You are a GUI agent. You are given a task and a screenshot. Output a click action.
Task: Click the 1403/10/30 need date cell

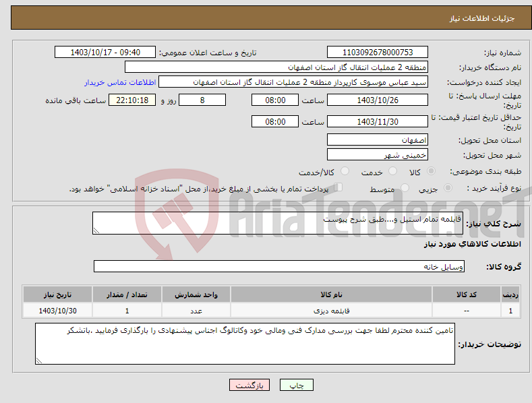coord(58,311)
